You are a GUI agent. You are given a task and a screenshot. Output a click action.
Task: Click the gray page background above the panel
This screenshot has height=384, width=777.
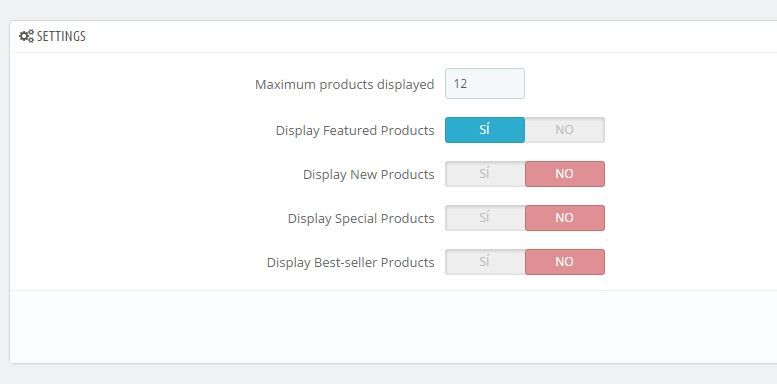point(388,9)
